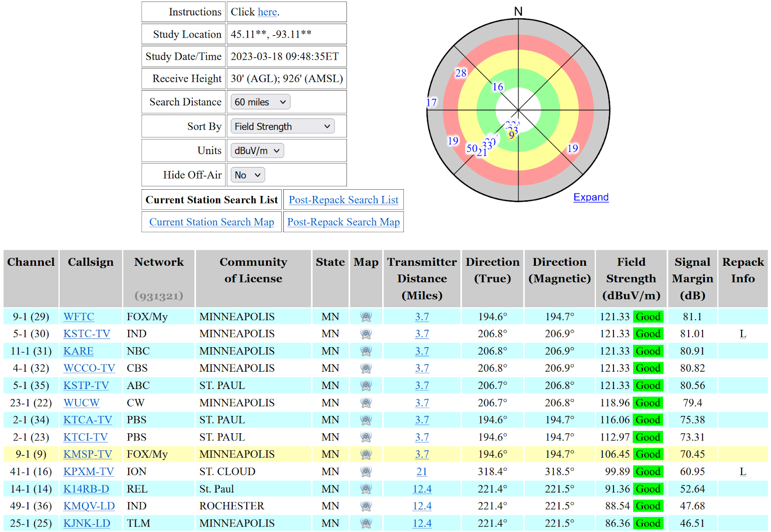Open KSTP-TV callsign link
The height and width of the screenshot is (532, 771).
(86, 386)
